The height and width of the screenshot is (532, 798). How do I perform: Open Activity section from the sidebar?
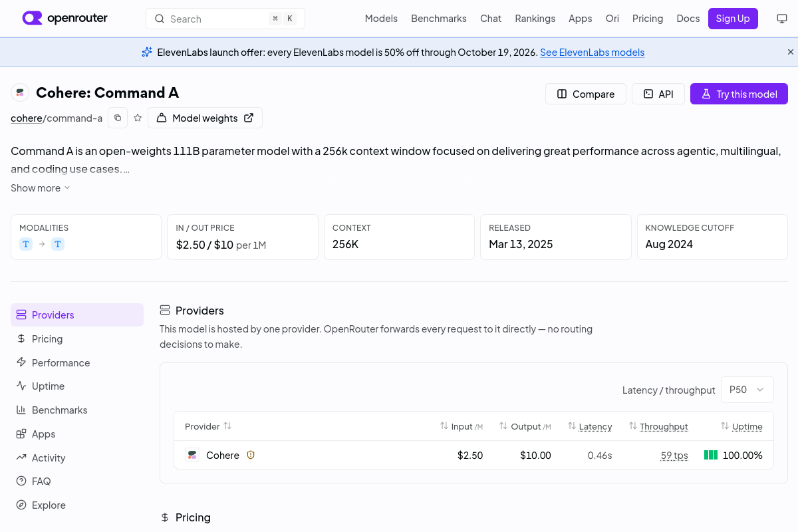[77, 458]
